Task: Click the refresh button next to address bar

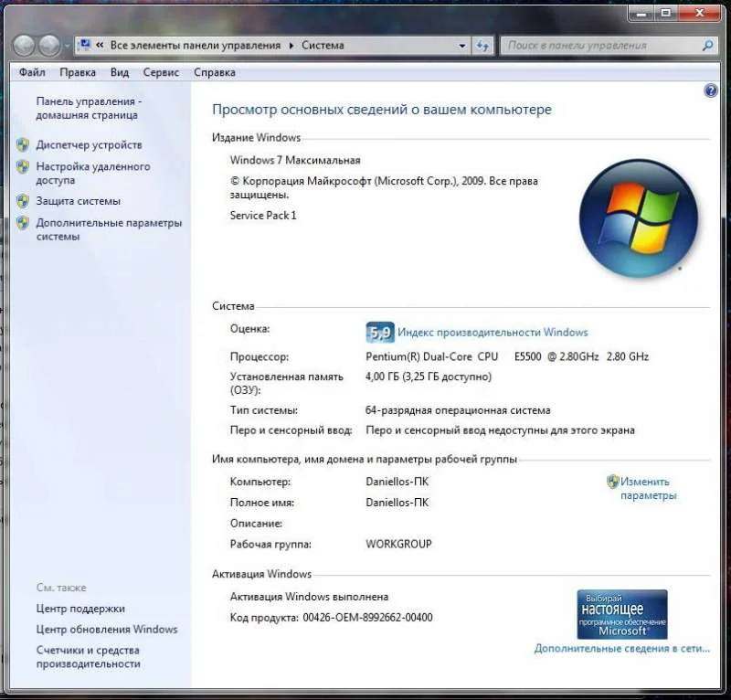Action: tap(482, 46)
